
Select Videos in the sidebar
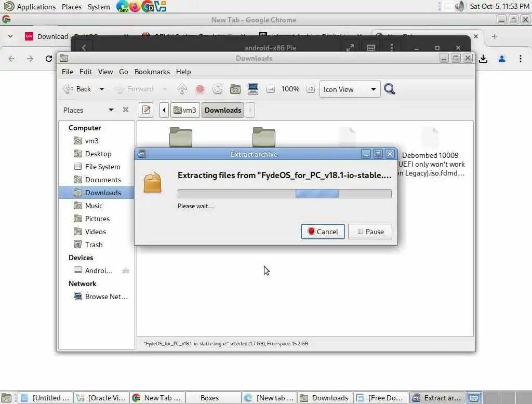pos(97,232)
